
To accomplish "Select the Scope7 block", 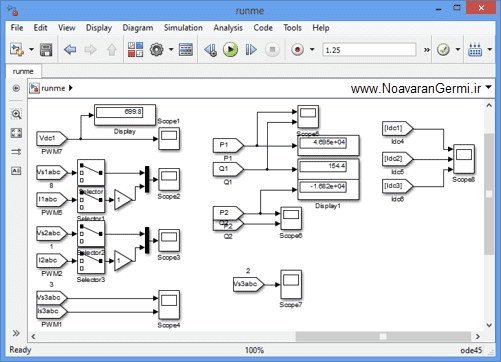I will [291, 284].
